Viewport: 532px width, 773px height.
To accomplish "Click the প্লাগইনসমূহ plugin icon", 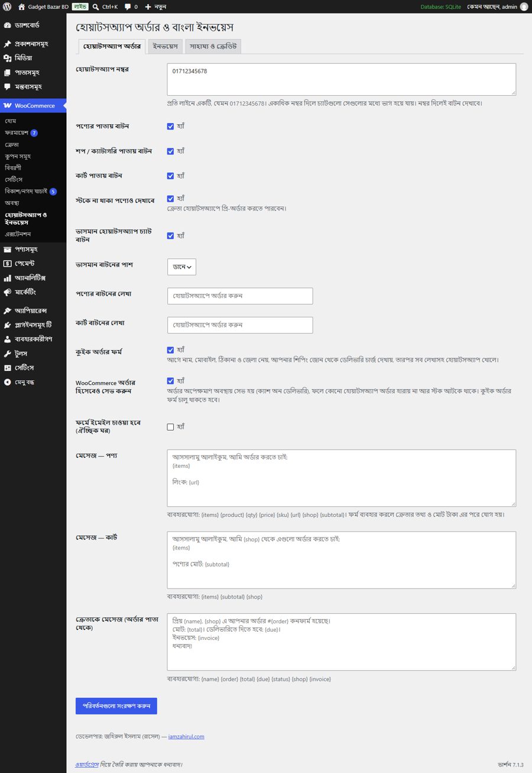I will click(7, 325).
